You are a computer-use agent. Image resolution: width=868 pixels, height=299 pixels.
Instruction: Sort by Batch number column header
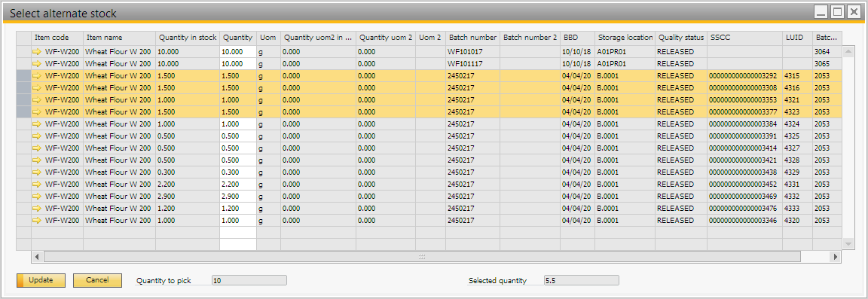[472, 38]
